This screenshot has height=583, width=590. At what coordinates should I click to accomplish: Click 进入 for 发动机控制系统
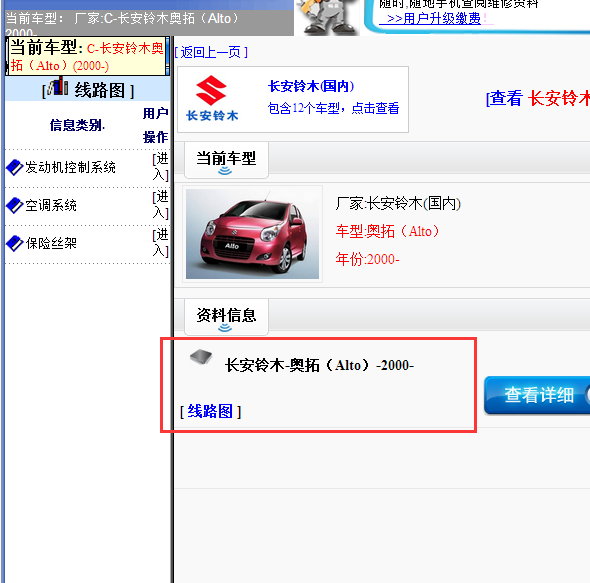(x=160, y=167)
